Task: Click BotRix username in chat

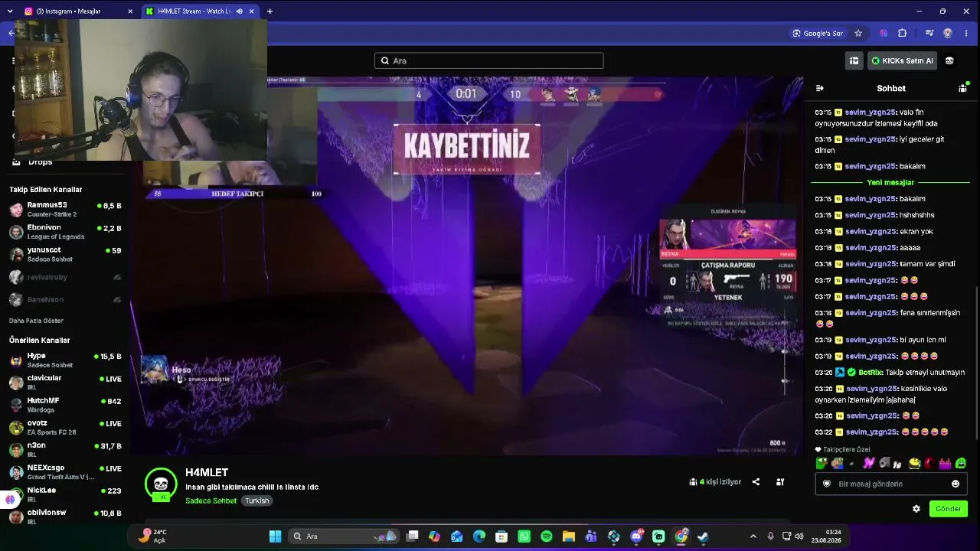Action: tap(871, 373)
